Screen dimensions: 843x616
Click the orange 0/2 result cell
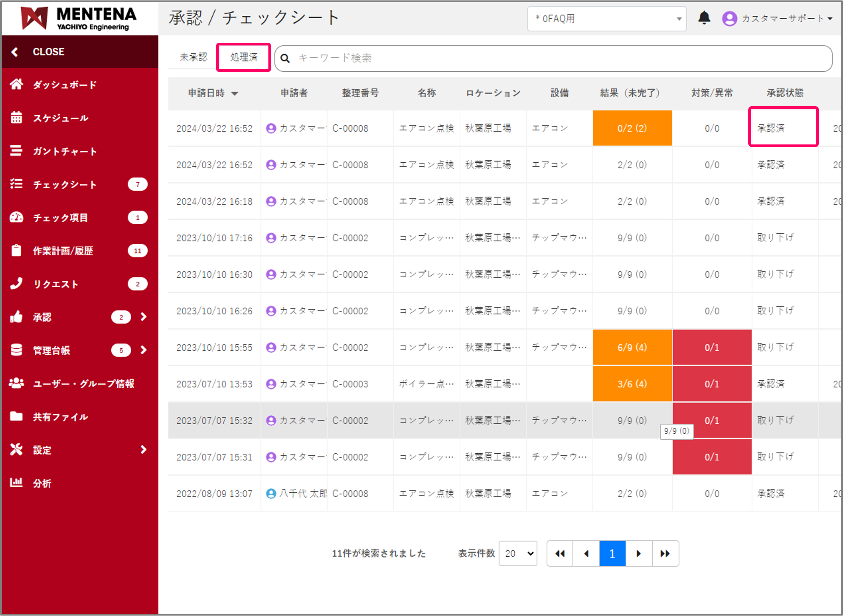coord(632,128)
